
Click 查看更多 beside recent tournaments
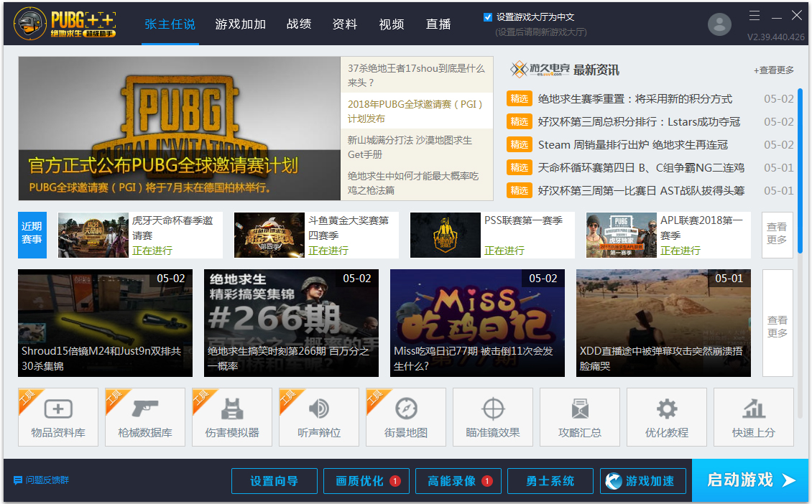pos(778,234)
